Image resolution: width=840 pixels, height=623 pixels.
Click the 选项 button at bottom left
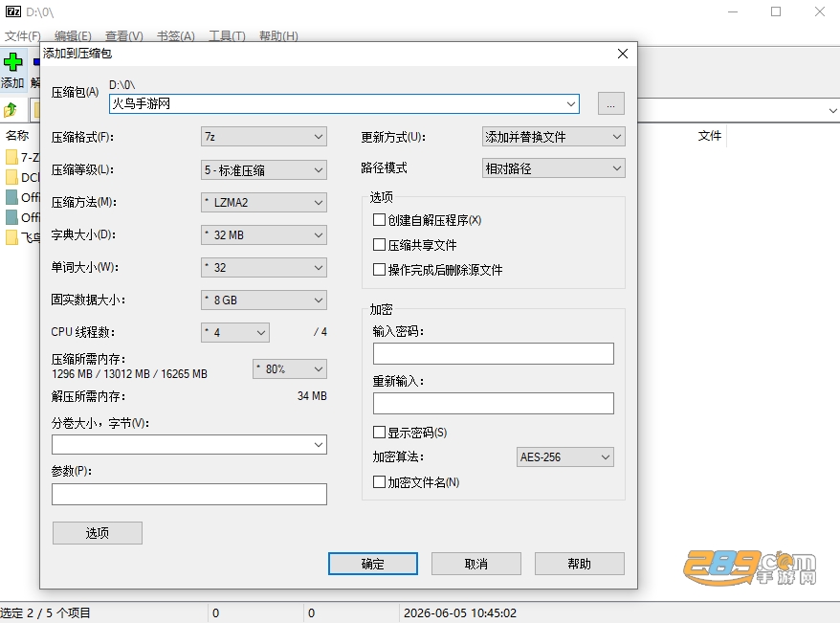(98, 533)
